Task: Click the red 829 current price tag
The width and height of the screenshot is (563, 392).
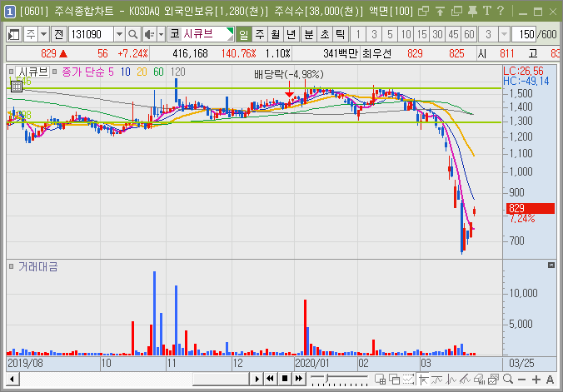Action: [x=530, y=208]
